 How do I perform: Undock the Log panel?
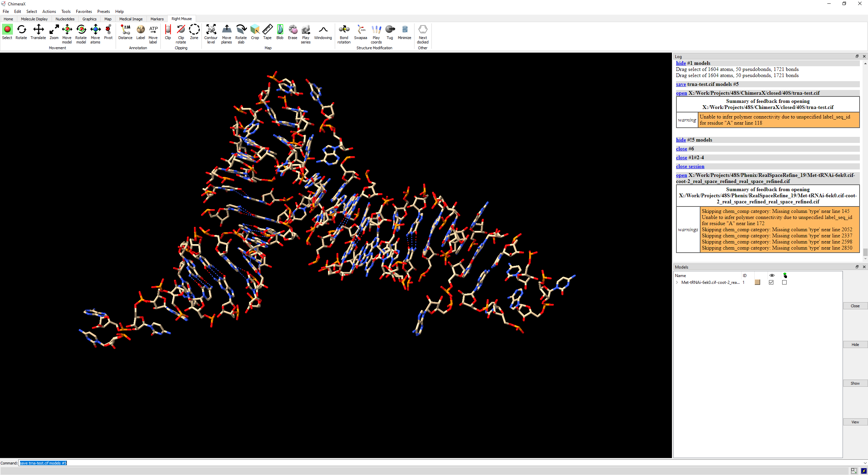pos(857,56)
